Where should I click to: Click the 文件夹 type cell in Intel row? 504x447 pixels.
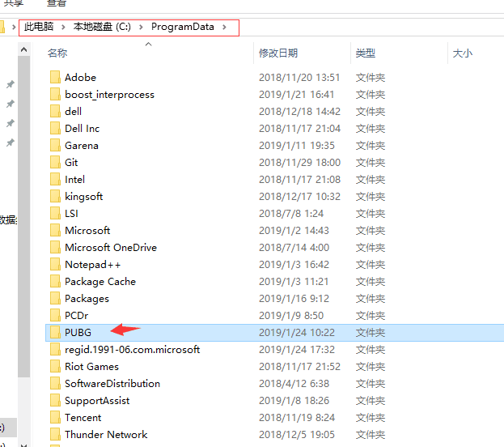point(371,180)
